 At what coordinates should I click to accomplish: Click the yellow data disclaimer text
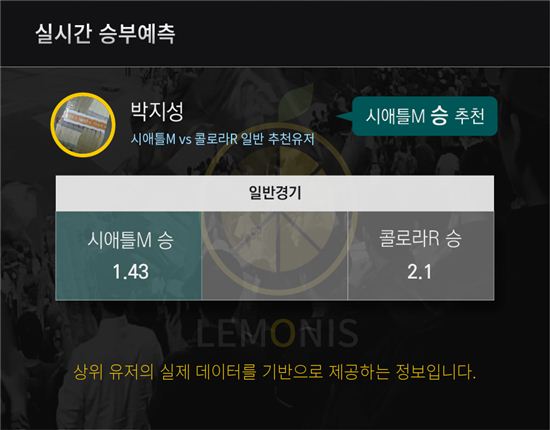[x=274, y=372]
